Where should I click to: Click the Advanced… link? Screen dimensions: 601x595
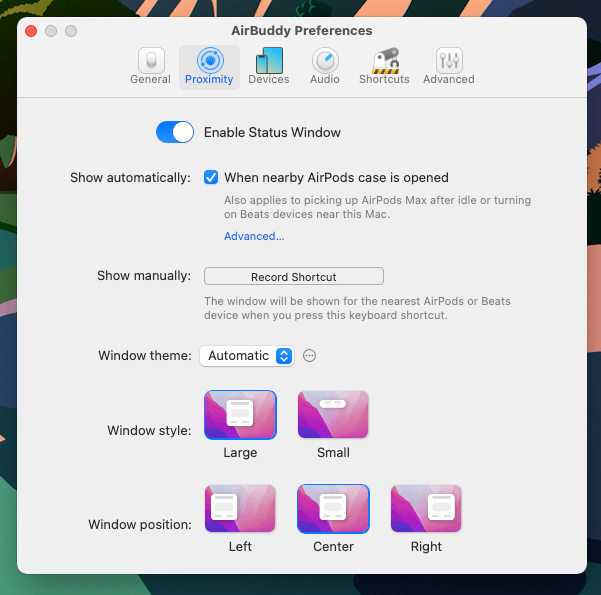(254, 236)
